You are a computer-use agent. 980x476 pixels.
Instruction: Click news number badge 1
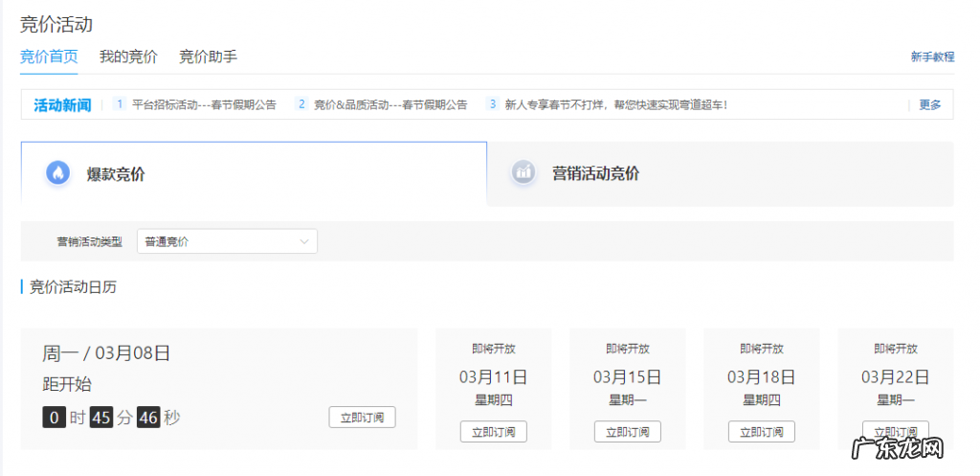pos(120,104)
